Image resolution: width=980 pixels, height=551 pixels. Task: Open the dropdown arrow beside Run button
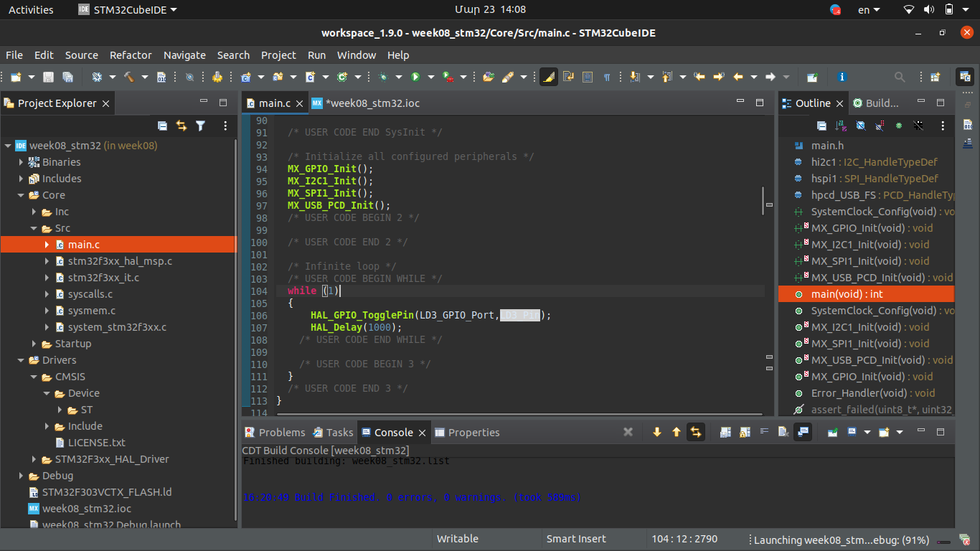click(x=430, y=77)
